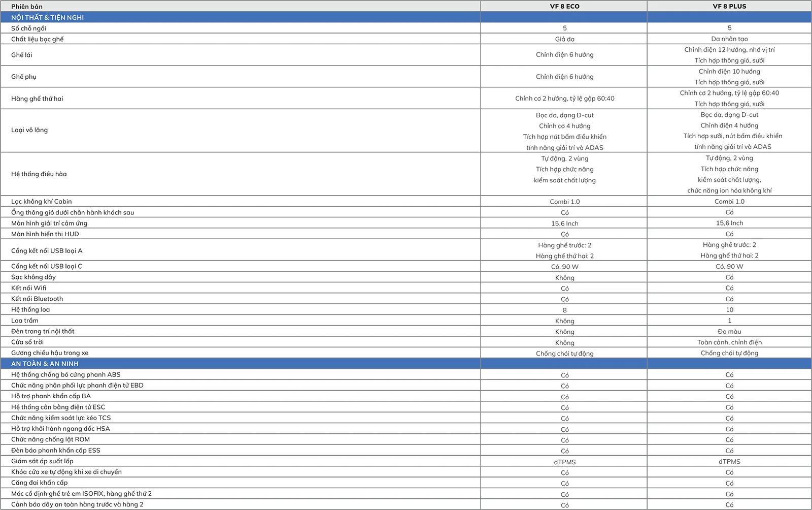Viewport: 812px width, 510px height.
Task: Click 'Giả da' in VF 8 ECO column
Action: coord(564,39)
